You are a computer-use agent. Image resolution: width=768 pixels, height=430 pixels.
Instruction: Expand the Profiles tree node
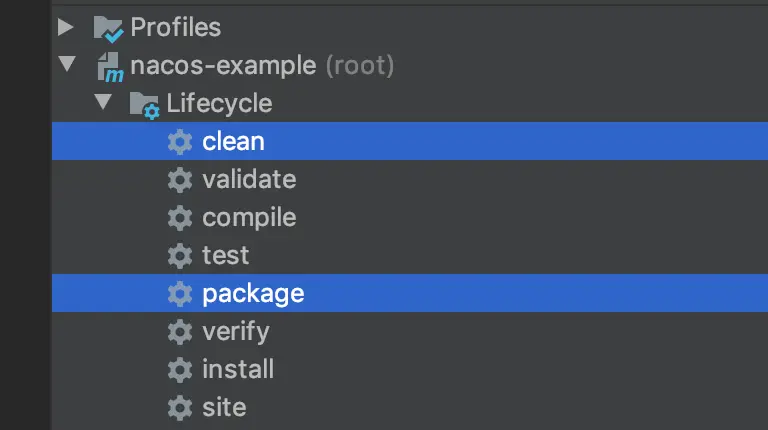click(66, 27)
